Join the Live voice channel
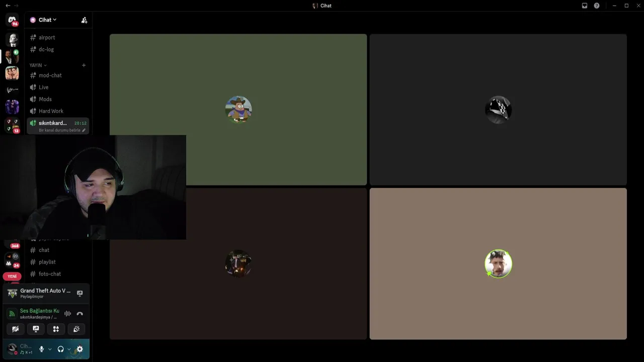The width and height of the screenshot is (644, 362). pyautogui.click(x=58, y=87)
